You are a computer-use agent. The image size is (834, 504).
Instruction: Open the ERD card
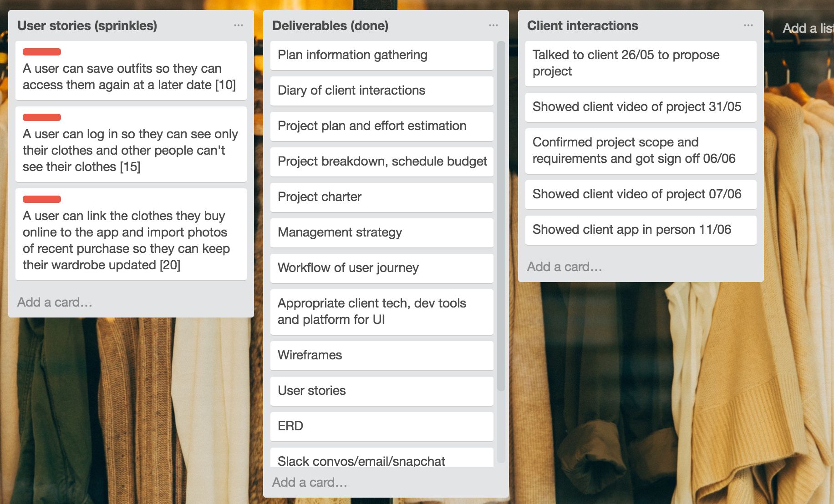[381, 426]
